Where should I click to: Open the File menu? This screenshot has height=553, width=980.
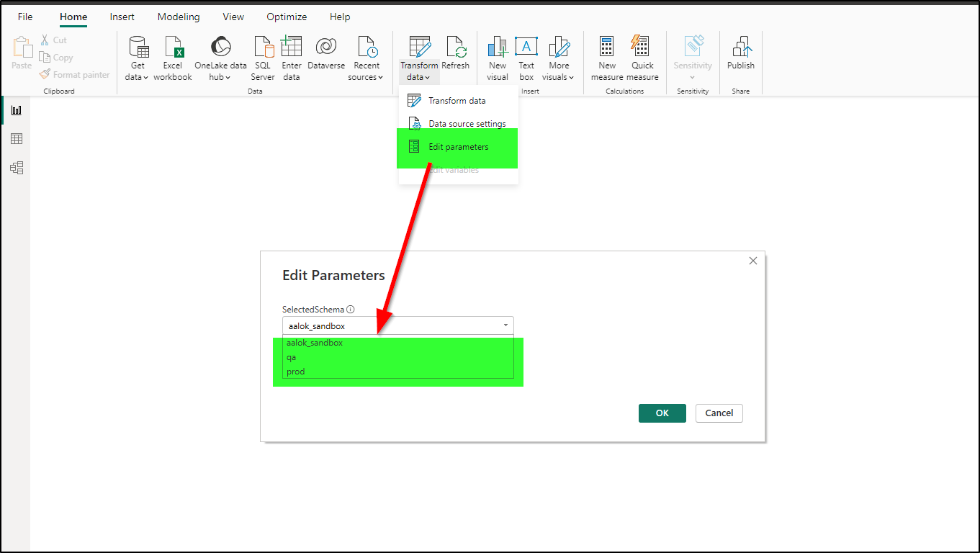click(25, 17)
